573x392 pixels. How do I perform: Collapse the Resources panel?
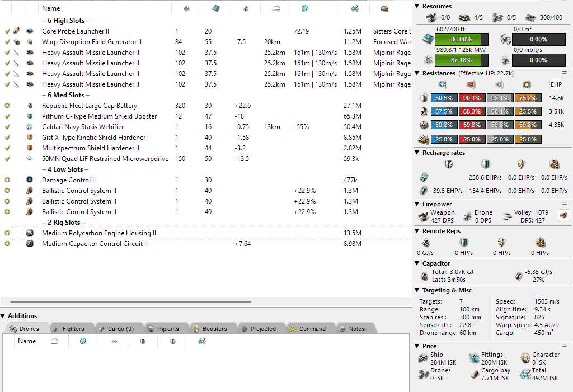[417, 6]
